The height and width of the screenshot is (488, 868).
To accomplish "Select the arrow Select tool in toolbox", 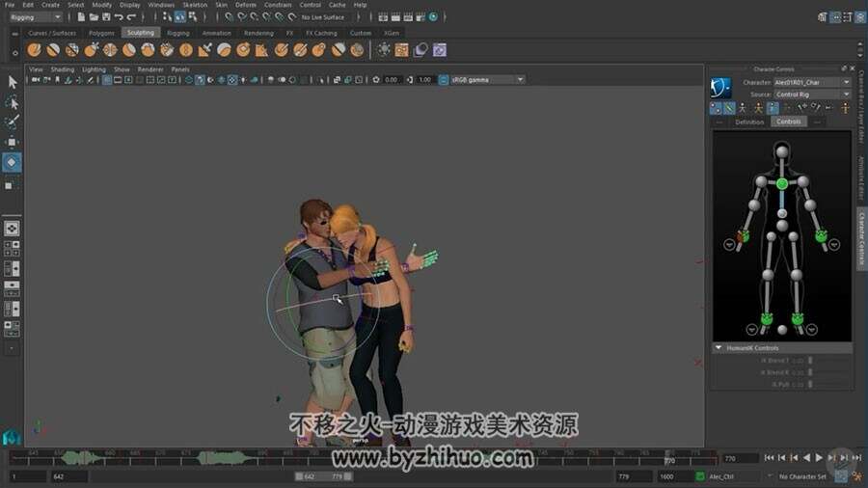I will (x=12, y=82).
